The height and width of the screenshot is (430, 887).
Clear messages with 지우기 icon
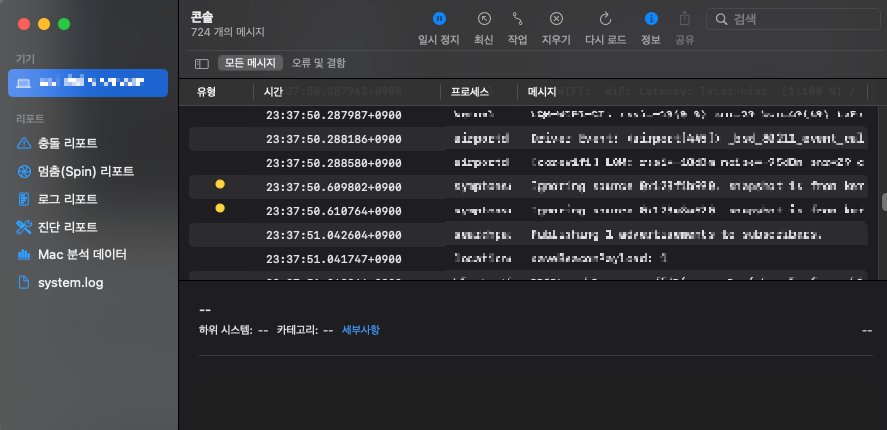[x=556, y=19]
